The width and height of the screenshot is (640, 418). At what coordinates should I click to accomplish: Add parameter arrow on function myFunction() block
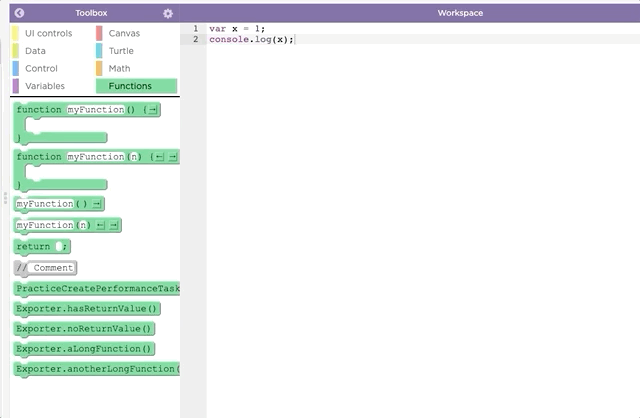pos(152,110)
